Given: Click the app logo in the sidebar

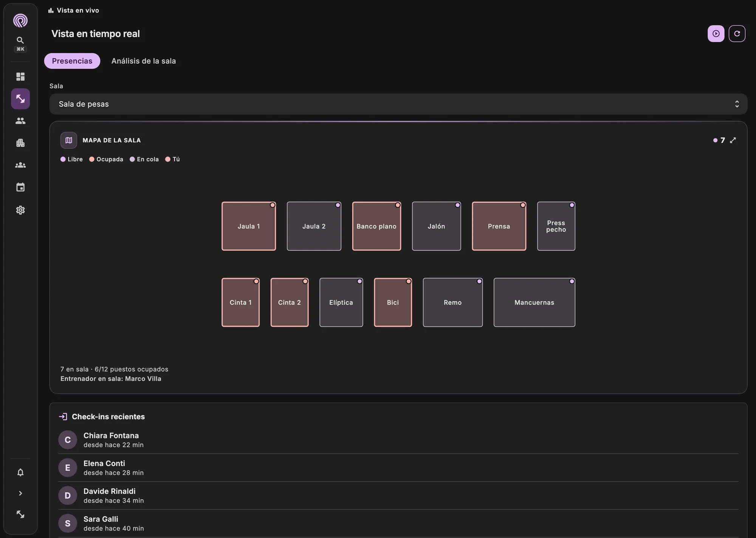Looking at the screenshot, I should pyautogui.click(x=20, y=20).
